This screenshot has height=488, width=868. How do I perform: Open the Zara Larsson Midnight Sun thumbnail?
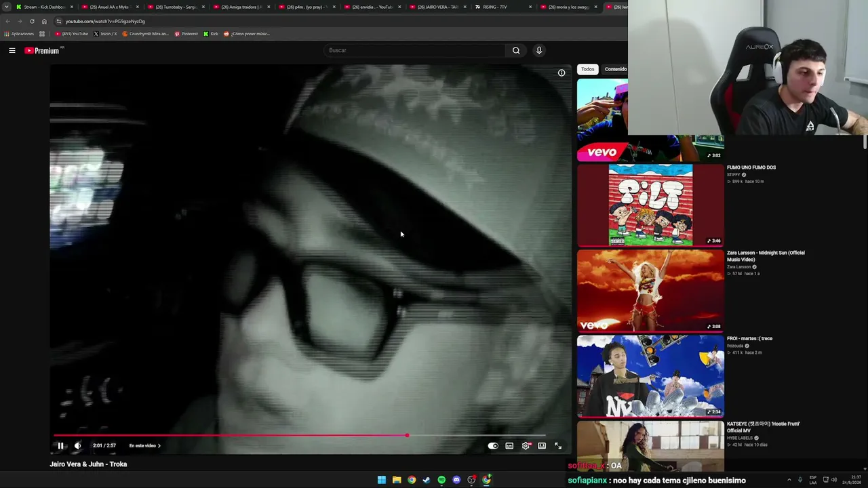[x=650, y=290]
